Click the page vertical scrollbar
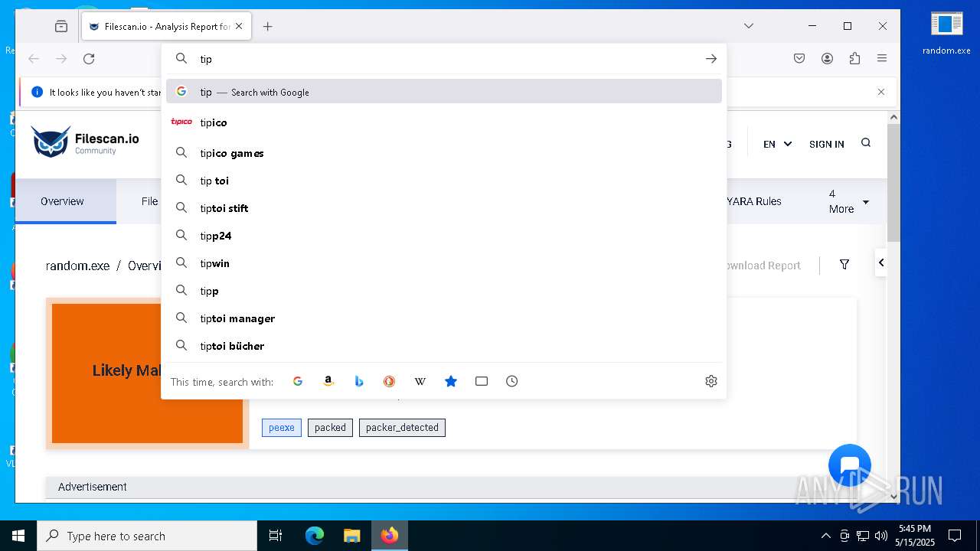 coord(893,181)
